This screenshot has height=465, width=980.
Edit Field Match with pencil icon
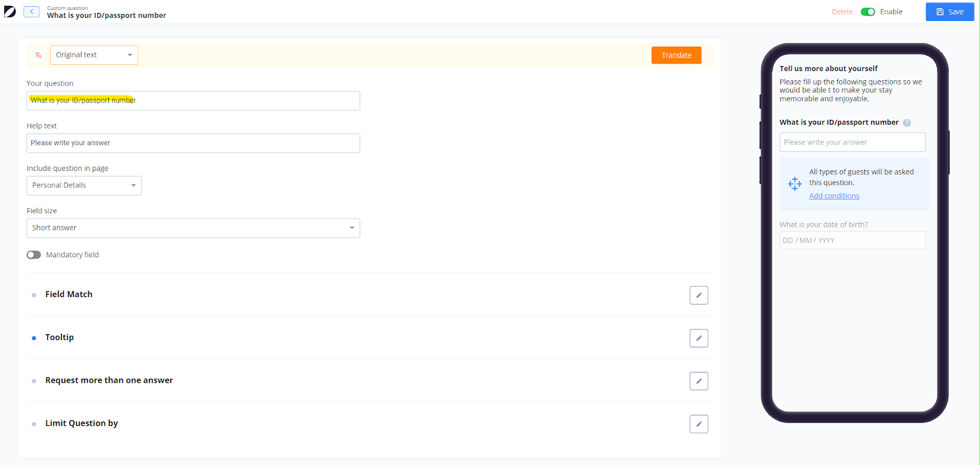699,295
